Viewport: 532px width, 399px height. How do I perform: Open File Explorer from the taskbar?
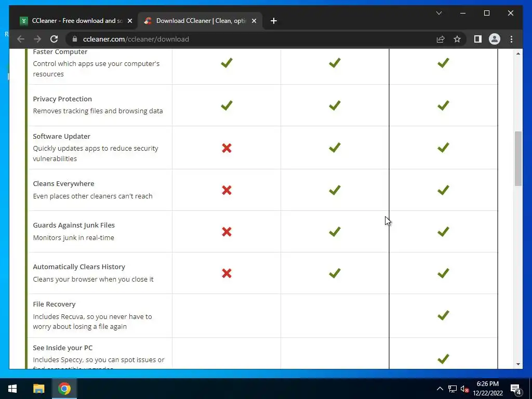point(38,389)
